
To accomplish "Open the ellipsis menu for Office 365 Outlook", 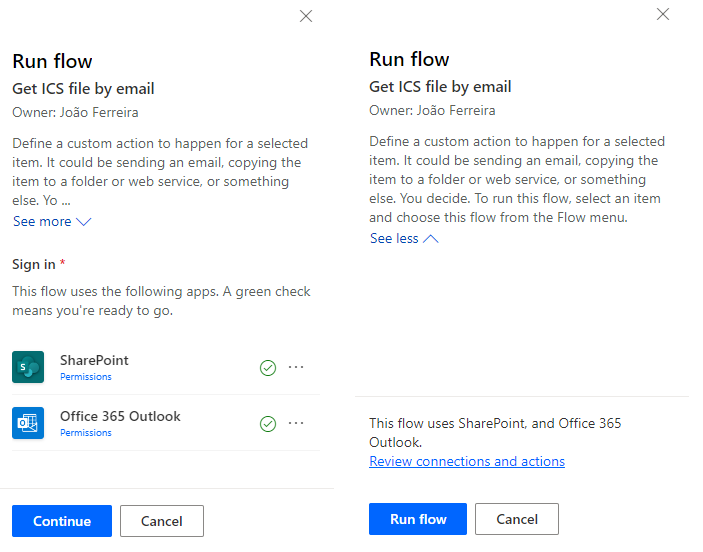I will [296, 423].
